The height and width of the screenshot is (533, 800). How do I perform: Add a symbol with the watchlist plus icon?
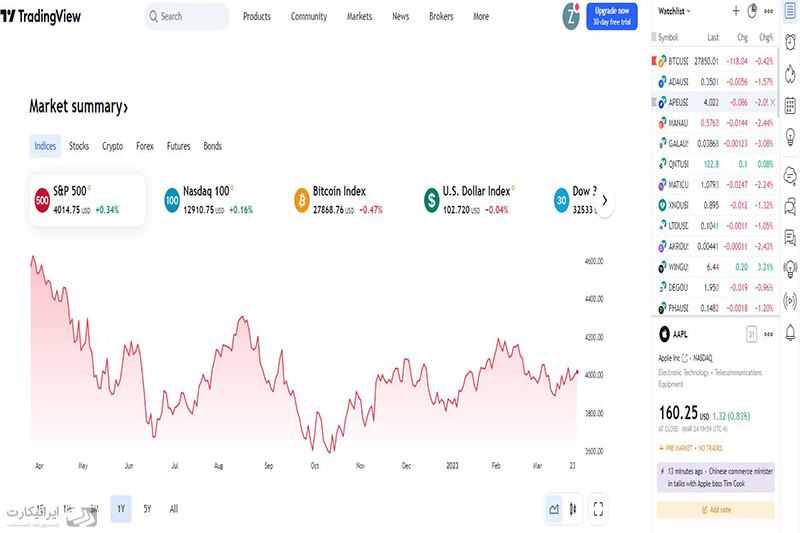tap(736, 11)
